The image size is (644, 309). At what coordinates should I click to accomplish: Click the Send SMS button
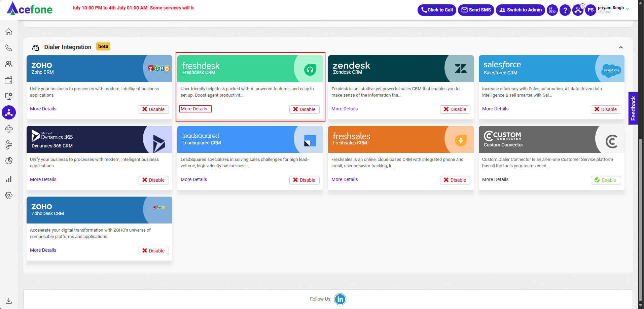coord(476,10)
